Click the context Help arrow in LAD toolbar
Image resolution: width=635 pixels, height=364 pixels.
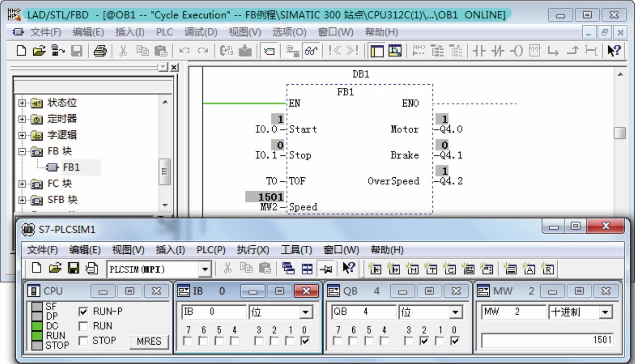coord(614,51)
